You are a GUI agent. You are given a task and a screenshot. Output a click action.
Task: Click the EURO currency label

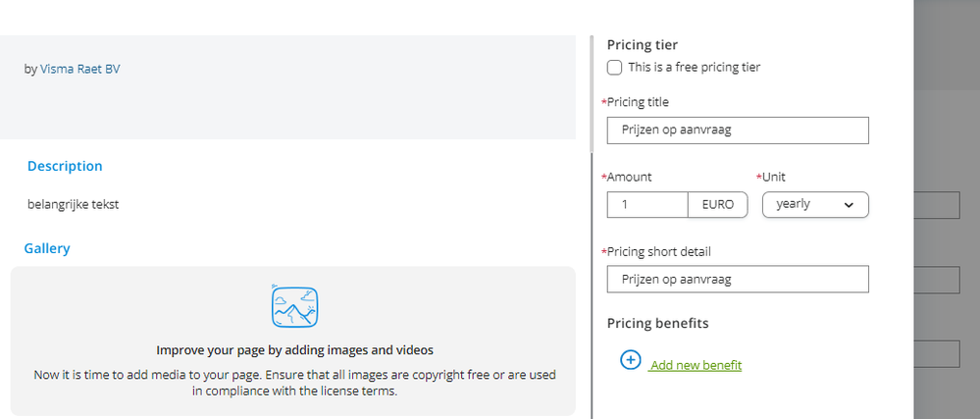(717, 204)
